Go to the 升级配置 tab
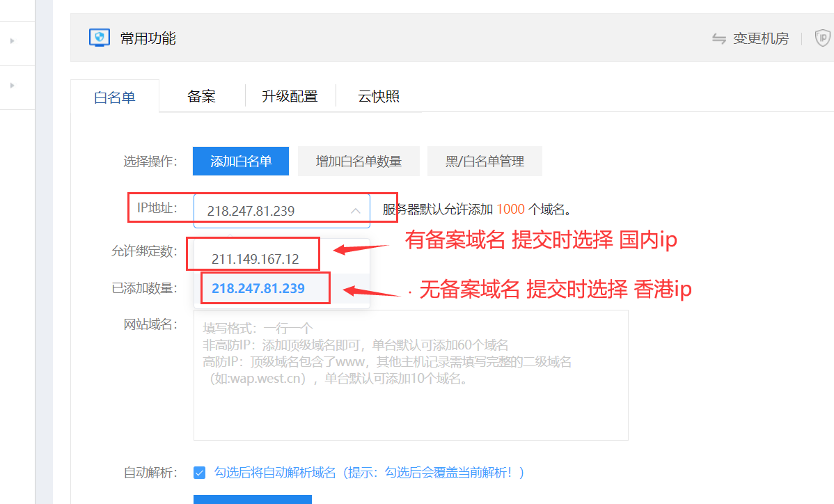Screen dimensions: 834x504 click(290, 96)
